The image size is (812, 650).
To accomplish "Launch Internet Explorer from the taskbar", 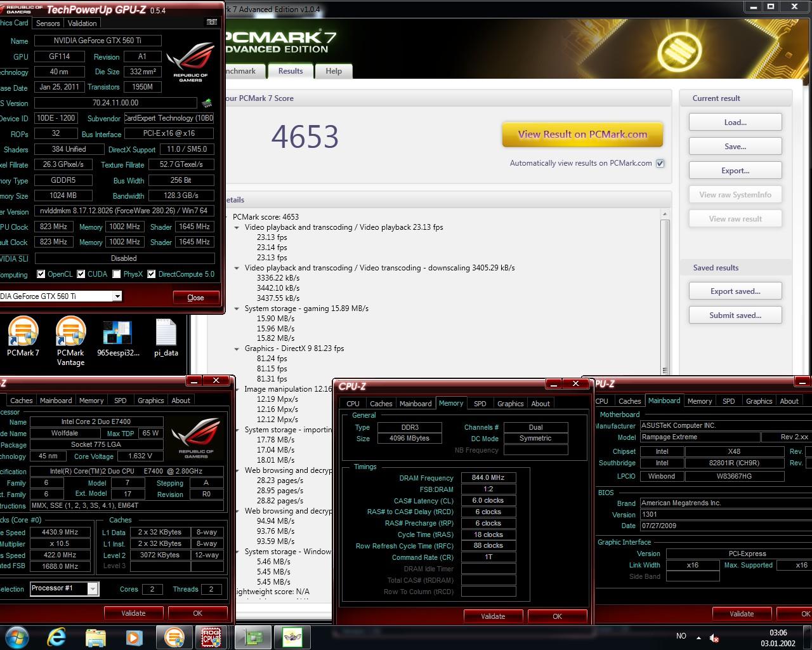I will tap(56, 637).
